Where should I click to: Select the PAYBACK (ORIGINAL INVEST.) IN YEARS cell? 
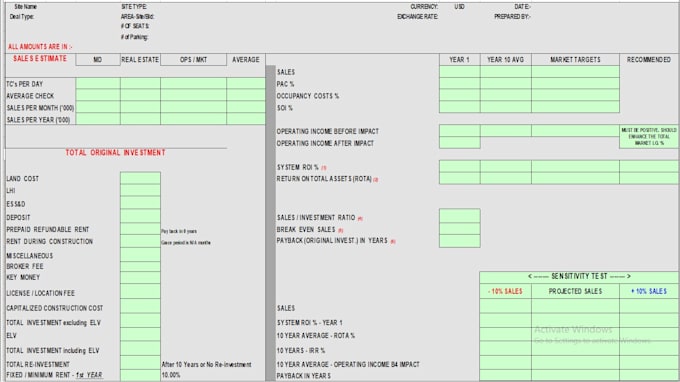click(x=460, y=241)
